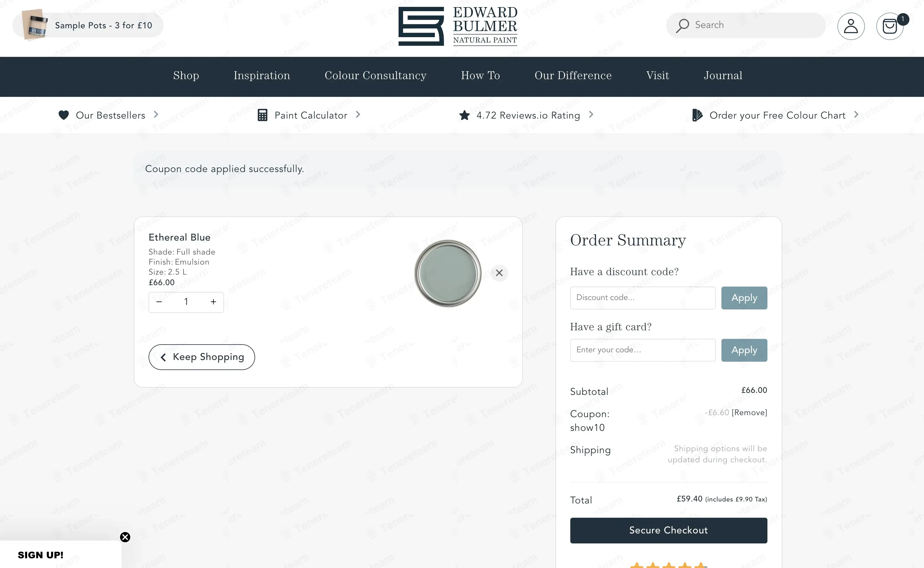Expand the Our Bestsellers chevron
The image size is (924, 568).
156,114
